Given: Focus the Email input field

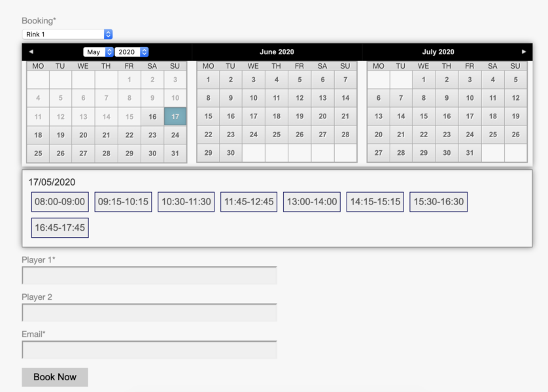Looking at the screenshot, I should pos(150,350).
